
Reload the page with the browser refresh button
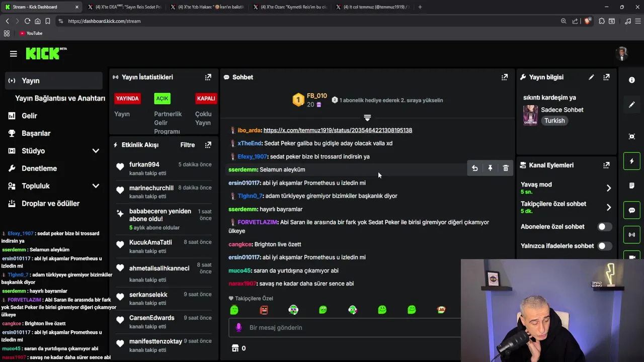point(27,21)
